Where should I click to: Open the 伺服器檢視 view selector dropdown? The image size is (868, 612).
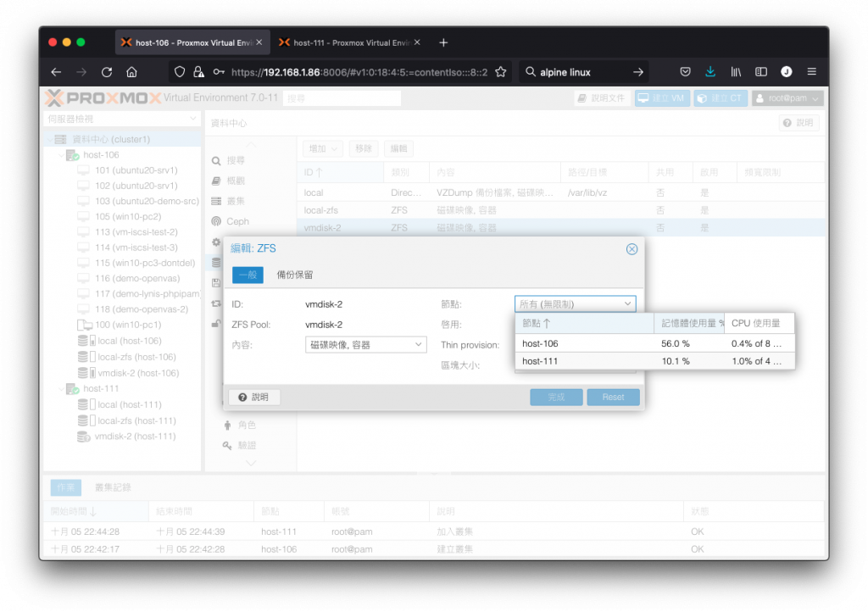121,119
